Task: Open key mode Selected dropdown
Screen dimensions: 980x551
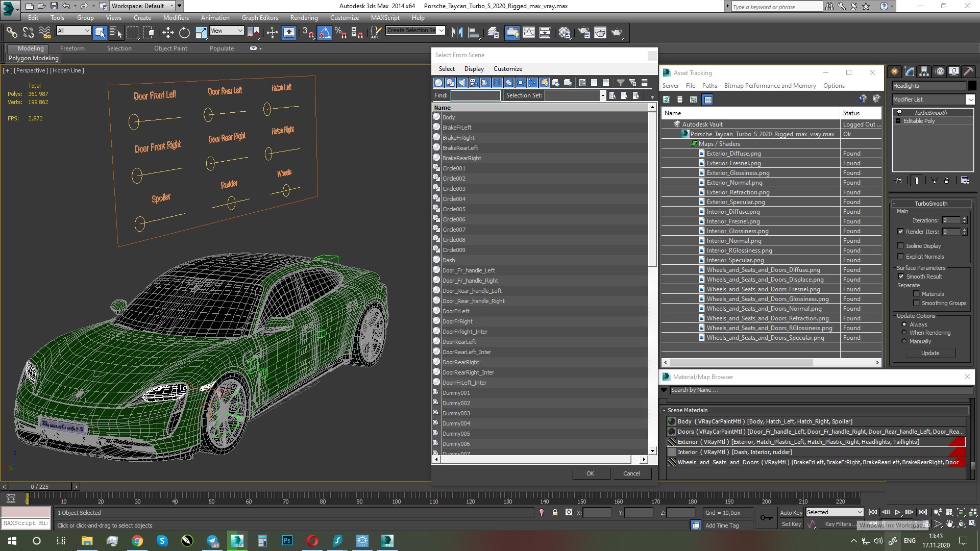Action: [x=834, y=512]
